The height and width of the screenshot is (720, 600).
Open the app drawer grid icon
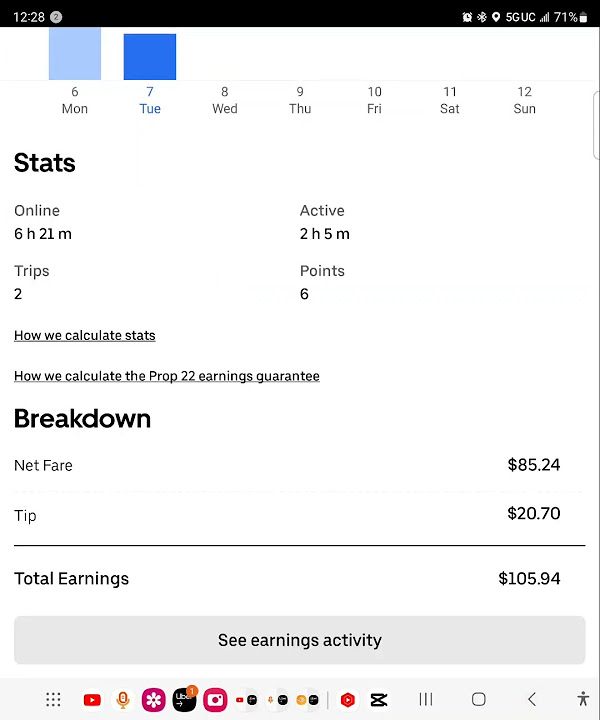[53, 700]
